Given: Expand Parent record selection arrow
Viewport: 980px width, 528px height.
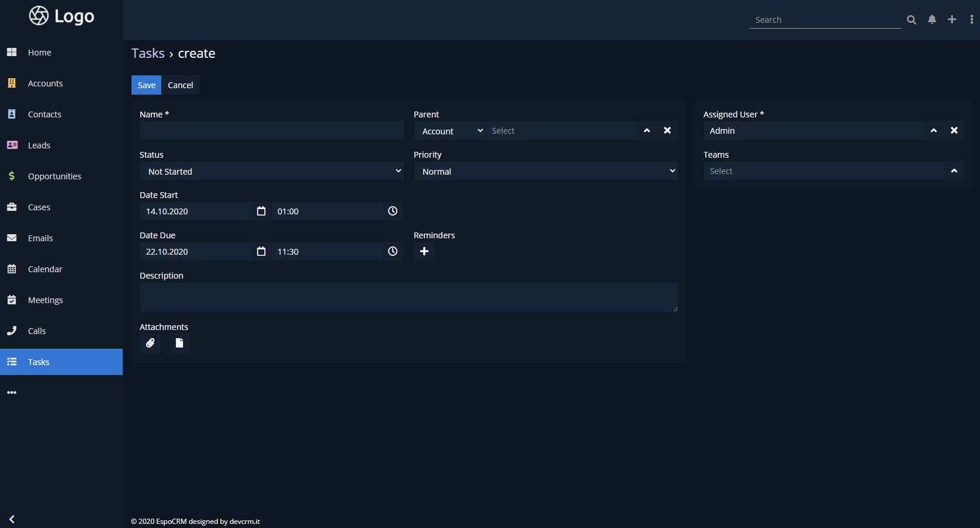Looking at the screenshot, I should (x=647, y=131).
